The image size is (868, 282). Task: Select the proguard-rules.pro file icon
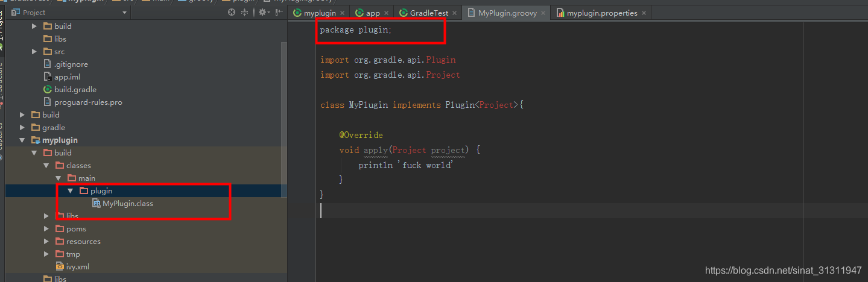pyautogui.click(x=48, y=102)
